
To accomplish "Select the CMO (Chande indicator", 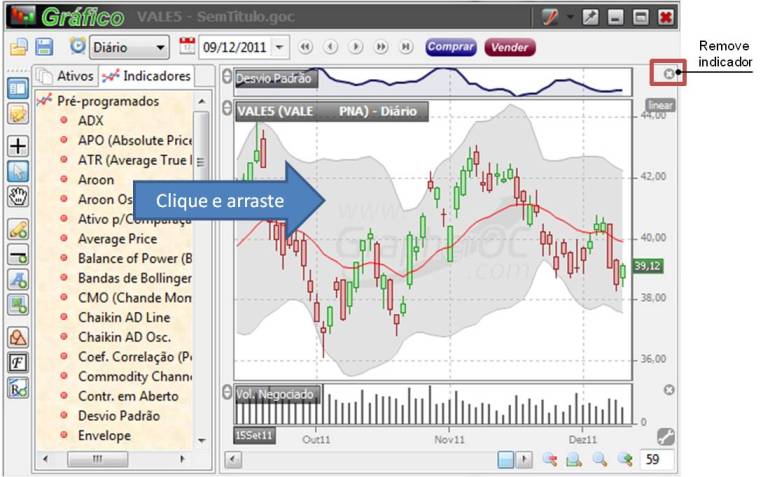I will point(135,297).
